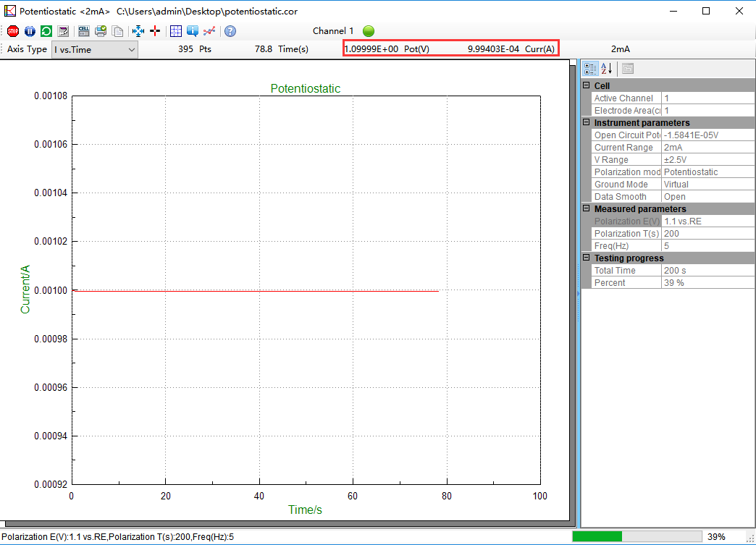This screenshot has height=545, width=756.
Task: Click the data point info balloon icon
Action: pyautogui.click(x=193, y=31)
